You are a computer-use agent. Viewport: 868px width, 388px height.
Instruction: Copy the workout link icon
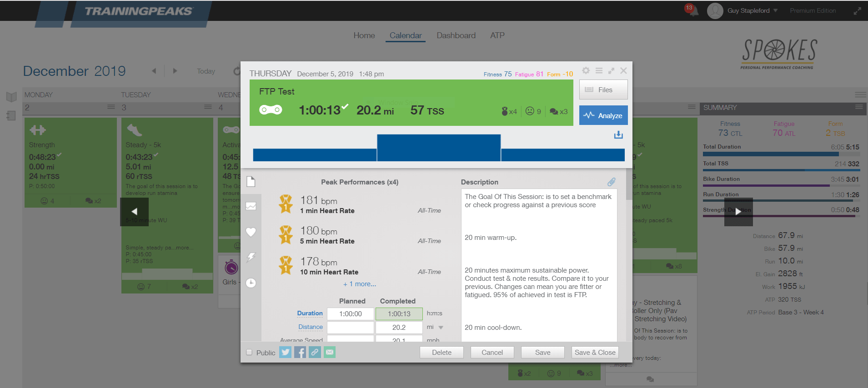315,352
